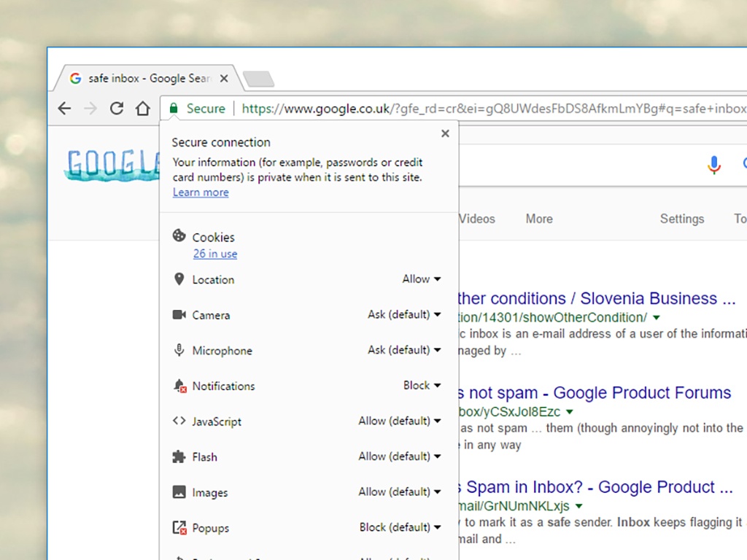
Task: Open the JavaScript Allow (default) dropdown
Action: [400, 421]
